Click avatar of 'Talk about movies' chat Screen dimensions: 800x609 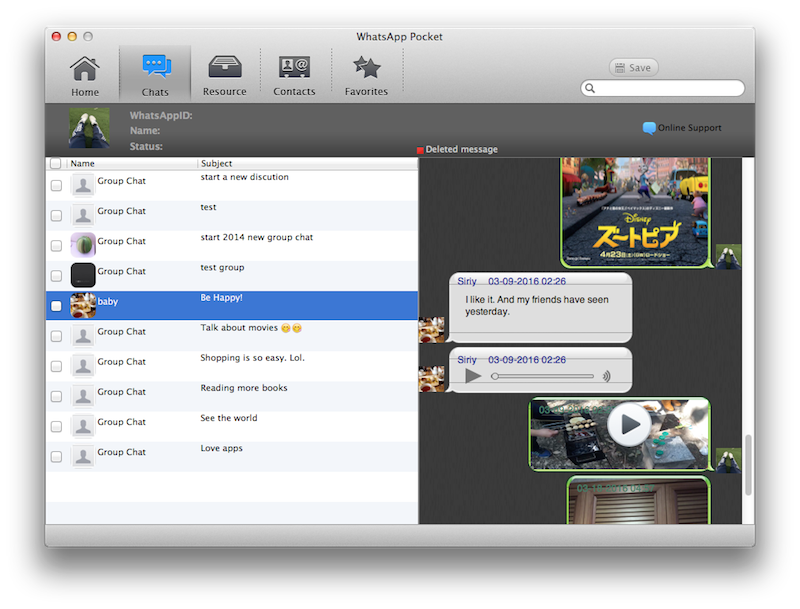click(x=83, y=336)
